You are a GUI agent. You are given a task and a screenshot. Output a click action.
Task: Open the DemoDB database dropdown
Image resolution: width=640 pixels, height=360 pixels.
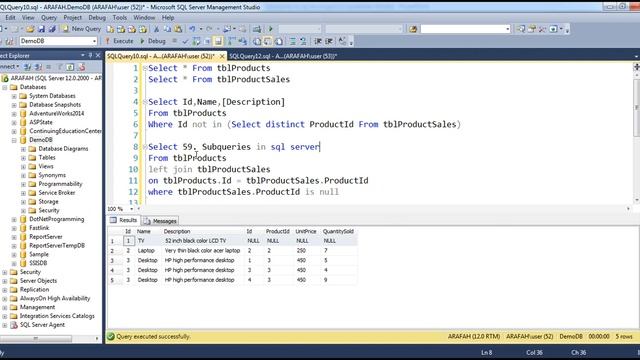pyautogui.click(x=94, y=41)
